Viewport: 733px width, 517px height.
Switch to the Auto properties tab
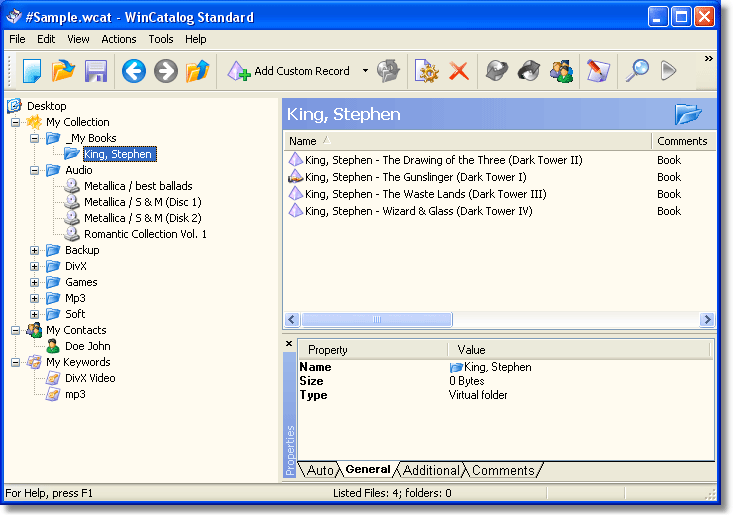pos(320,470)
